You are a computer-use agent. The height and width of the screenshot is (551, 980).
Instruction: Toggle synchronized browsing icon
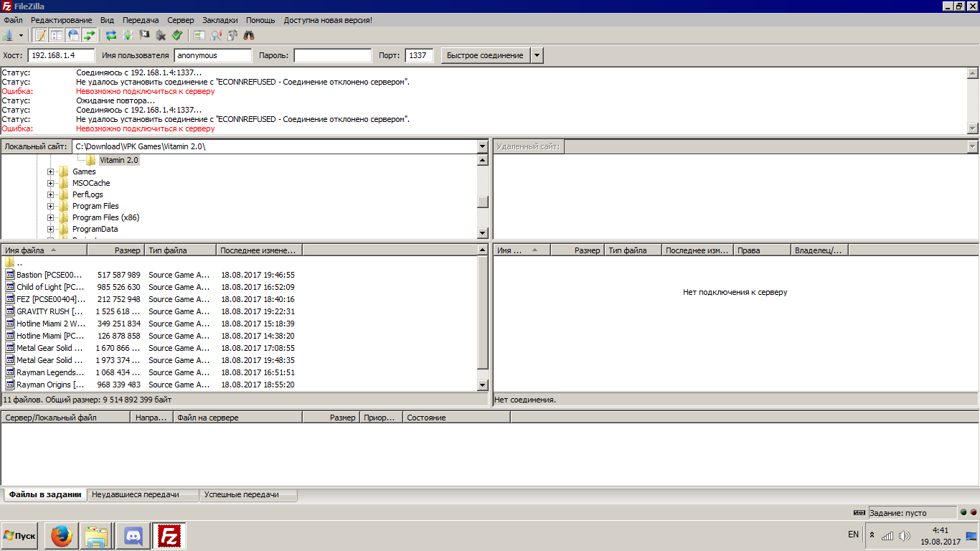232,34
